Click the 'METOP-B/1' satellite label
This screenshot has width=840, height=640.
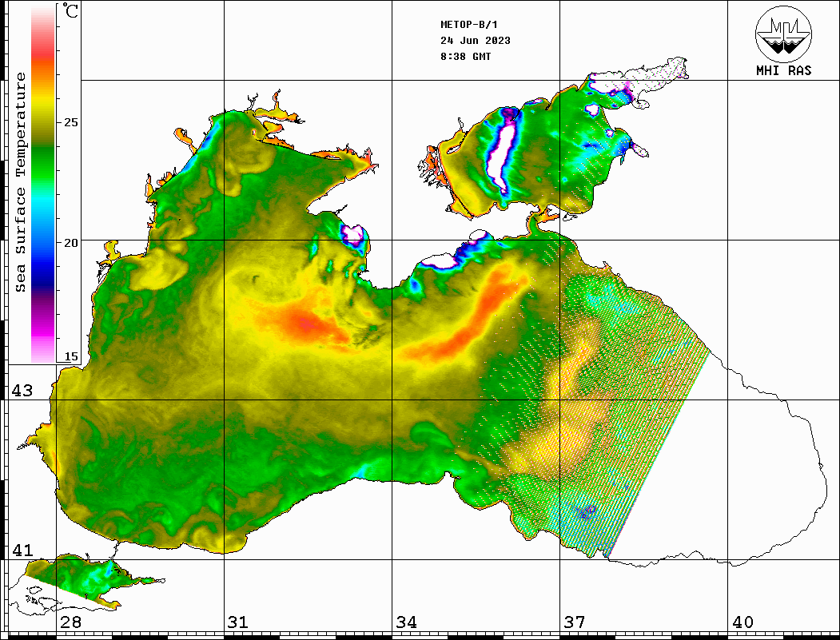(x=469, y=25)
